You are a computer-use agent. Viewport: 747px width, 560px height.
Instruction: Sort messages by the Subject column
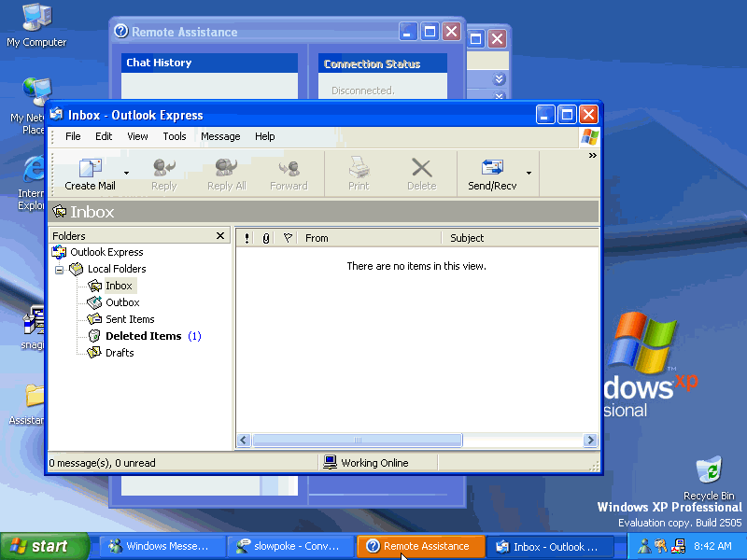[x=520, y=238]
